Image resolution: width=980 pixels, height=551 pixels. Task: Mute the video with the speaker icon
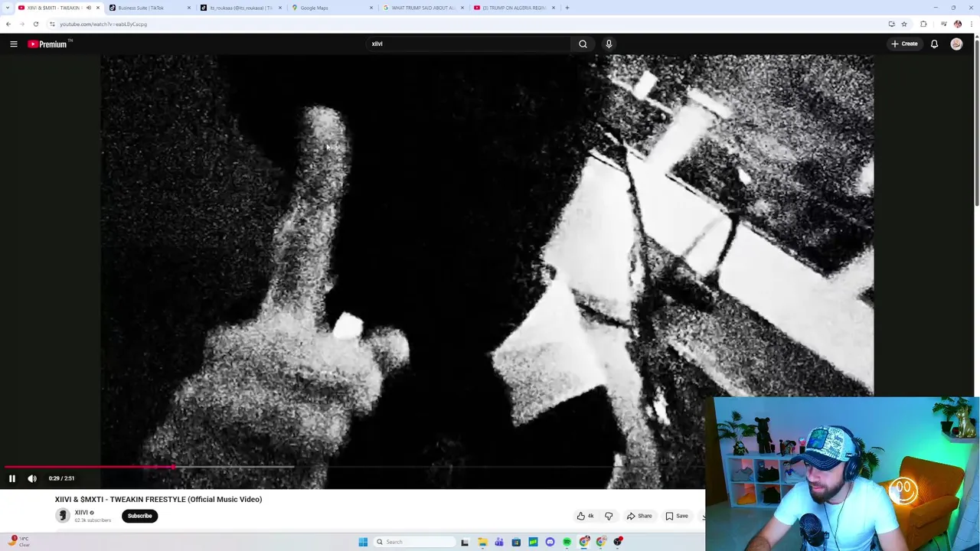[x=32, y=478]
